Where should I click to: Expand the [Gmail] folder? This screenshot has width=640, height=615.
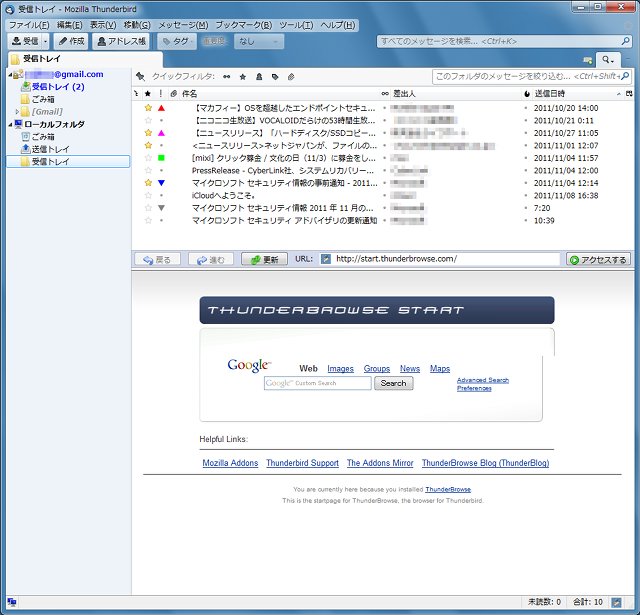coord(17,111)
